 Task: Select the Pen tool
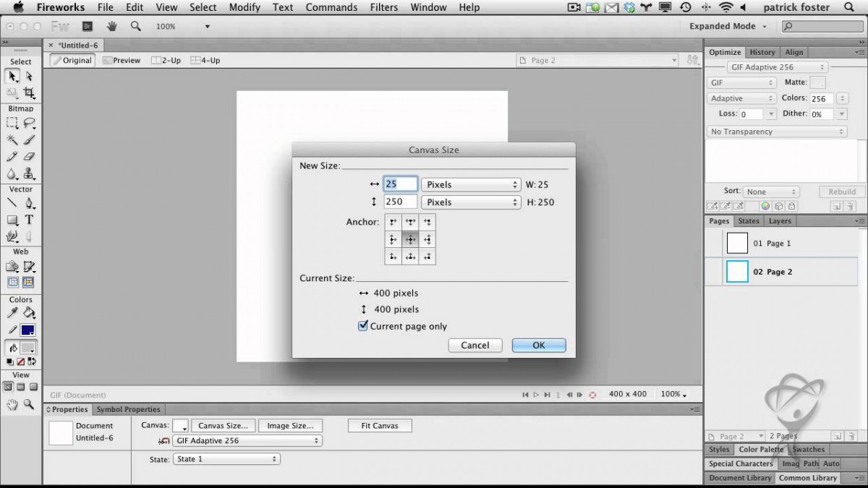[29, 203]
